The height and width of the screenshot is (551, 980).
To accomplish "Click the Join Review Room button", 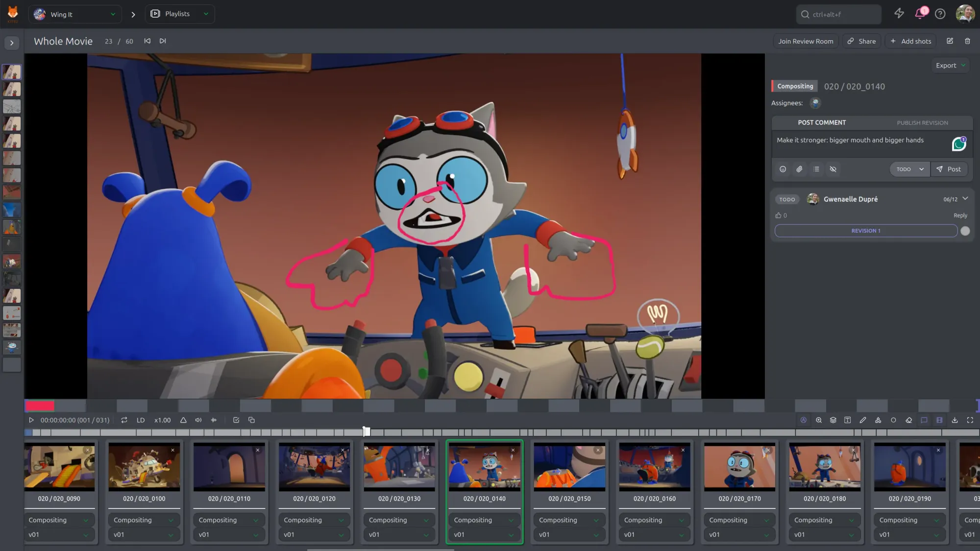I will click(806, 41).
